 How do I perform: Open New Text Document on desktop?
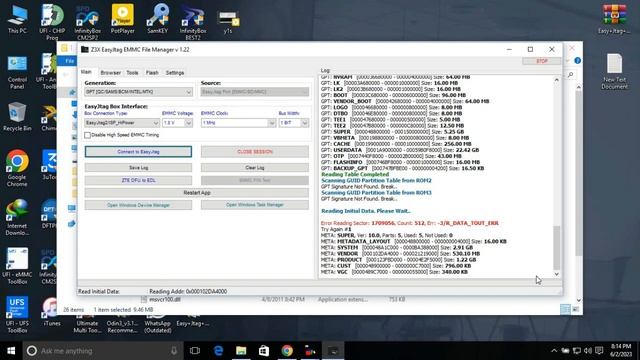[614, 72]
